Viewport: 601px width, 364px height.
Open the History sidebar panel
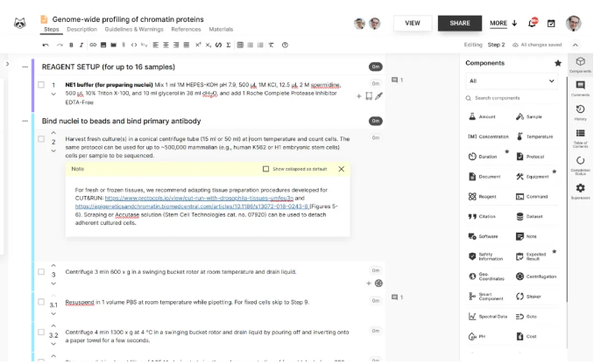580,112
